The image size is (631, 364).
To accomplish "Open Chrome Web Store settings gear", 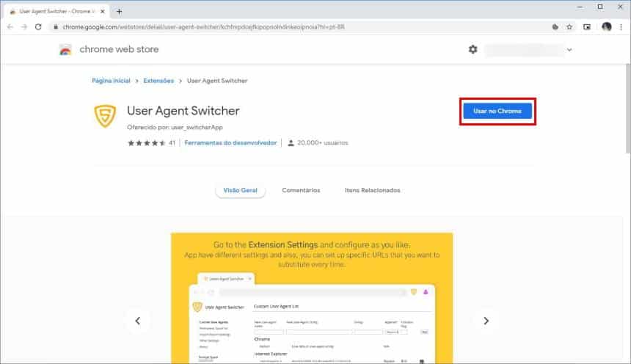I will [473, 49].
